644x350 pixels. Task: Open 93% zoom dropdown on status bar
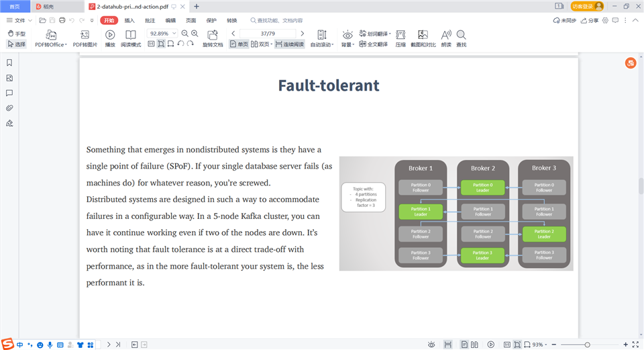(x=539, y=345)
